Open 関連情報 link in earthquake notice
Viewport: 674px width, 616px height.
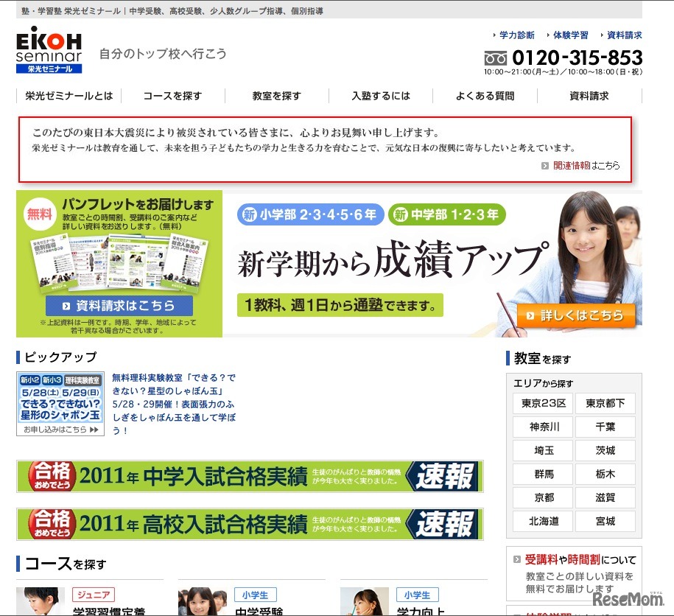point(572,166)
